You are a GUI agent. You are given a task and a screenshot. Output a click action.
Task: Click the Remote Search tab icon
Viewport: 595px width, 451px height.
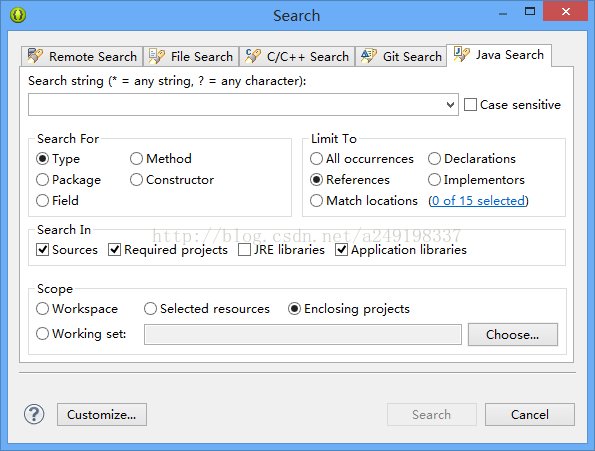pos(35,56)
